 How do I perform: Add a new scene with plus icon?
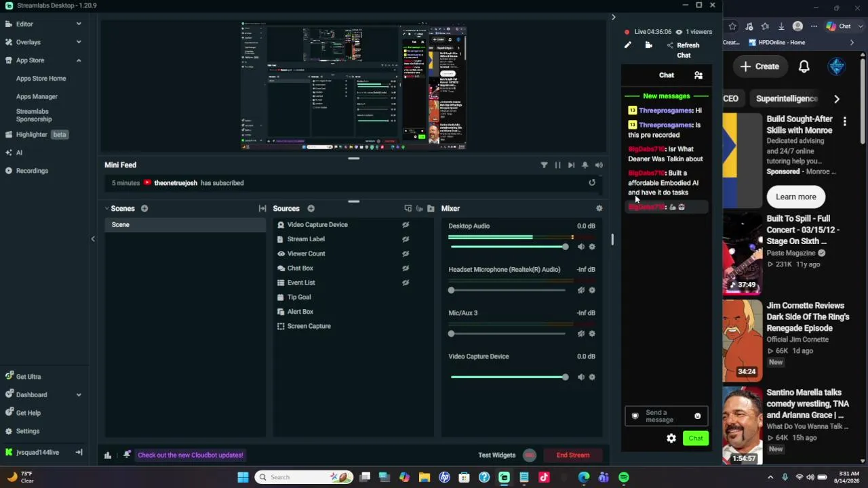click(x=144, y=208)
